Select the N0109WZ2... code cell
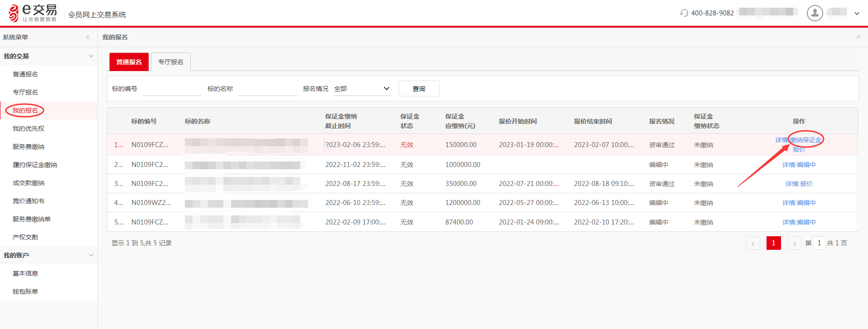 coord(151,203)
